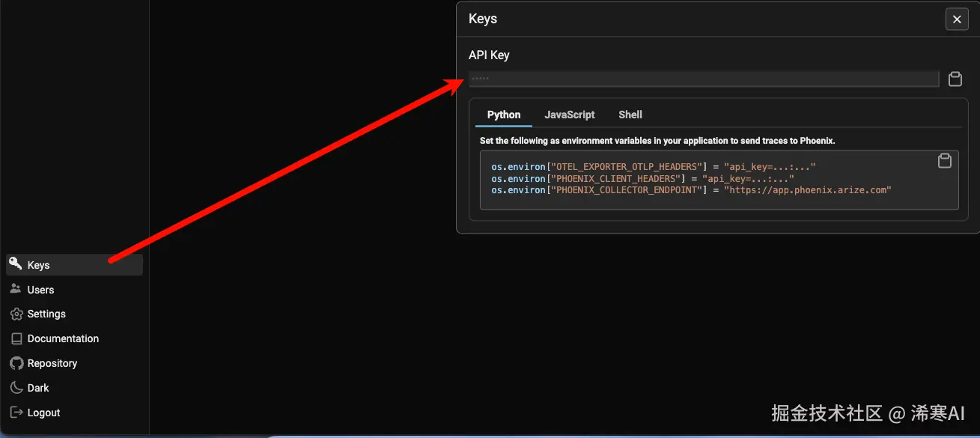Open Users from the sidebar

(x=74, y=290)
